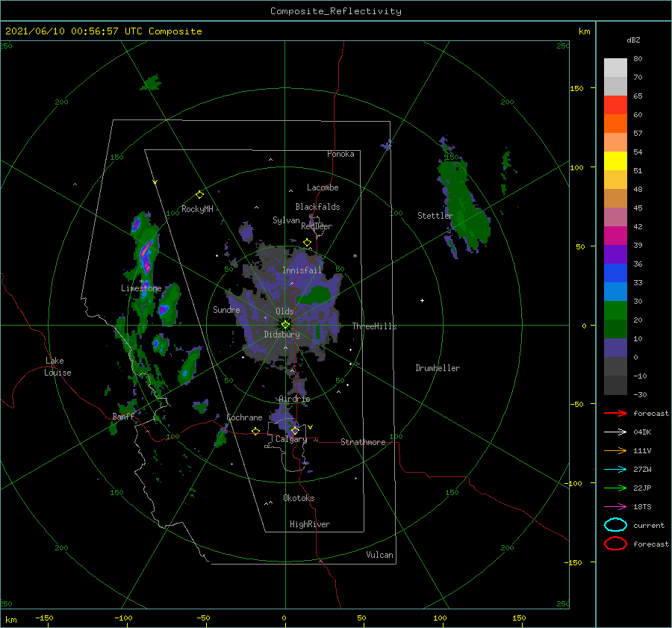
Task: Click the Olds city label
Action: coord(284,311)
